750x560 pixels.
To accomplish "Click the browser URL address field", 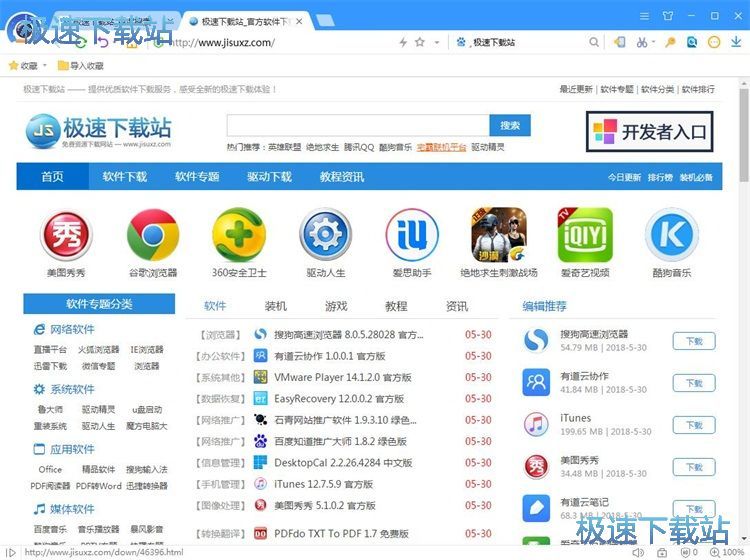I will pyautogui.click(x=282, y=43).
